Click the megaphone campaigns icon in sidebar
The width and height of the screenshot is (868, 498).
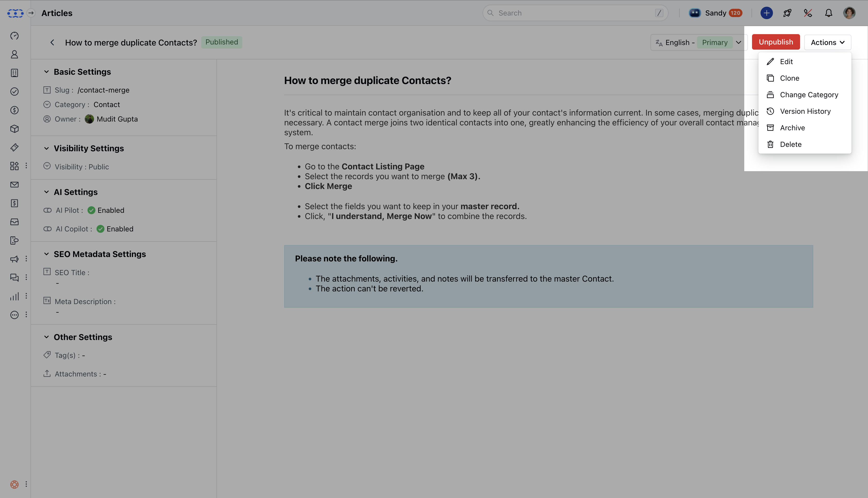(x=14, y=259)
